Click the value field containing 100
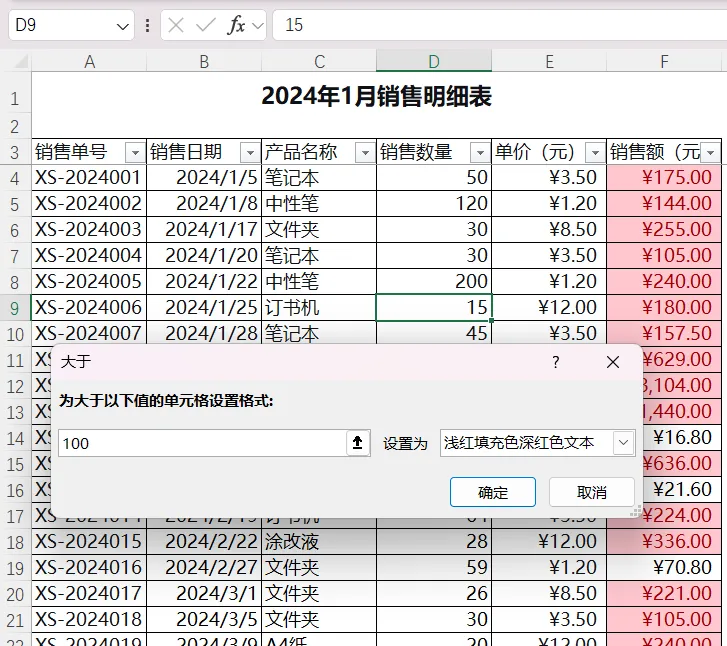Image resolution: width=727 pixels, height=646 pixels. click(x=203, y=443)
